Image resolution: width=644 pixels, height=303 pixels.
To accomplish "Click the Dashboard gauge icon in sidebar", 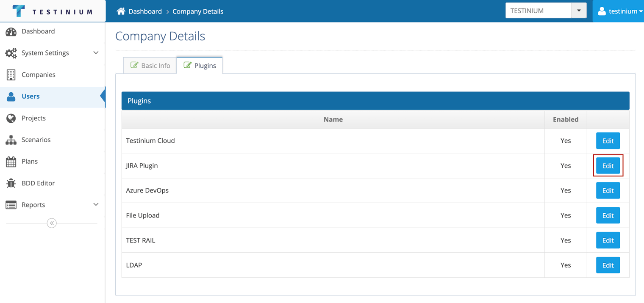I will tap(11, 31).
